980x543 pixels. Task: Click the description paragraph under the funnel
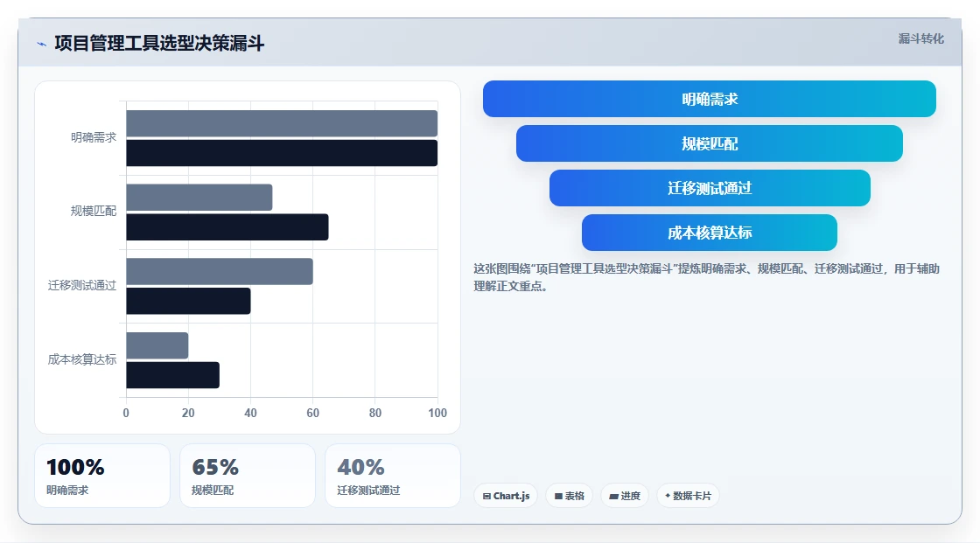(706, 277)
